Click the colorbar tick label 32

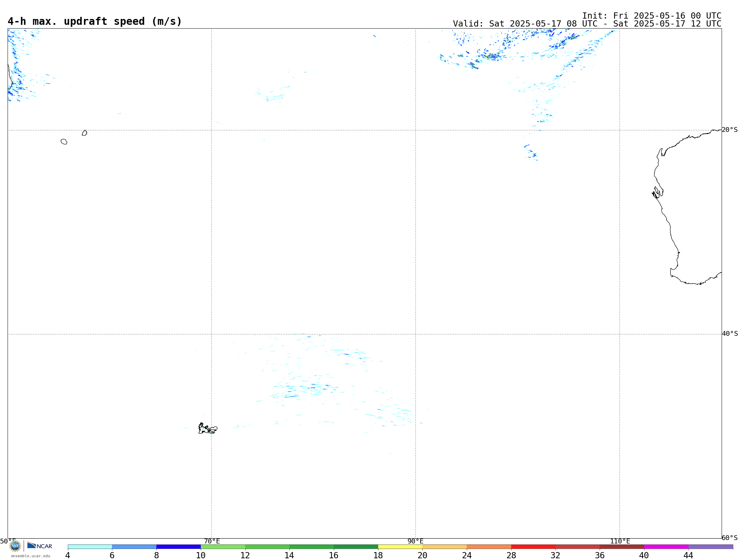[555, 556]
